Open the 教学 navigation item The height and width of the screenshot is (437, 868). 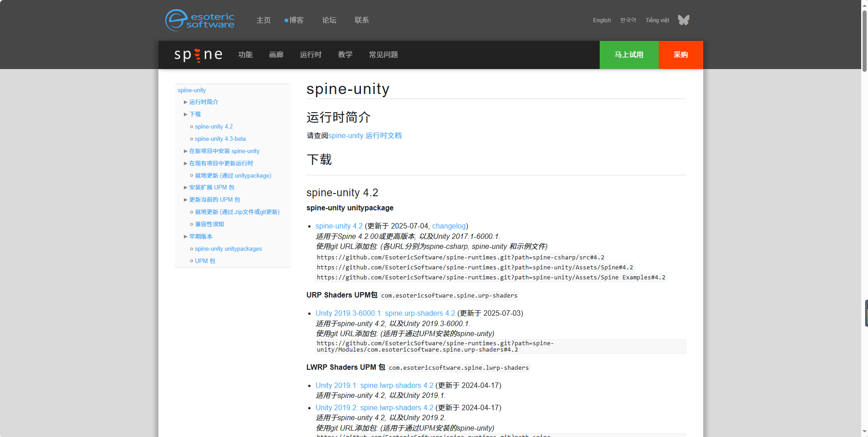345,55
